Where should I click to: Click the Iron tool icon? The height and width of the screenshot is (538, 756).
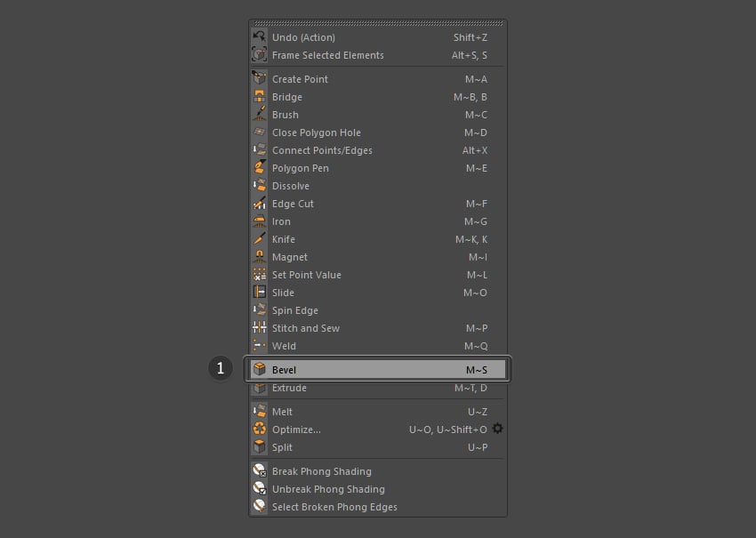tap(259, 221)
